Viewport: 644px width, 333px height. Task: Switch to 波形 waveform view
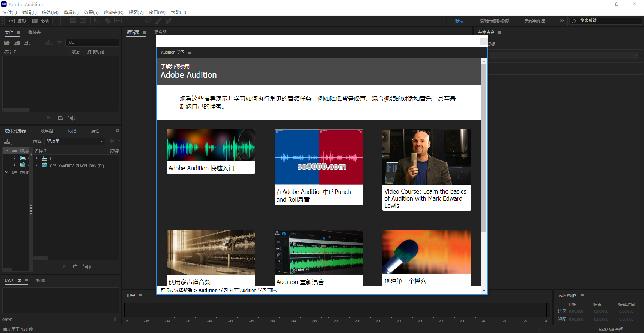pyautogui.click(x=17, y=21)
